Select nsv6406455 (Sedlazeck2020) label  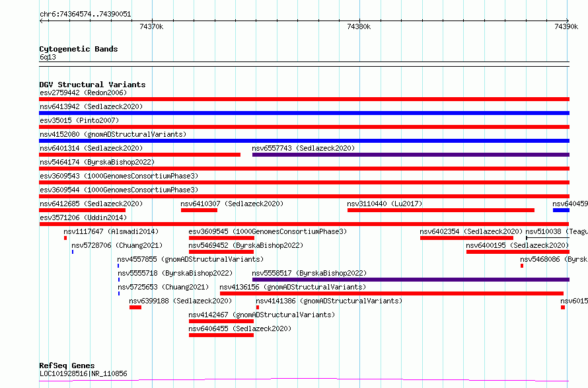tap(240, 329)
